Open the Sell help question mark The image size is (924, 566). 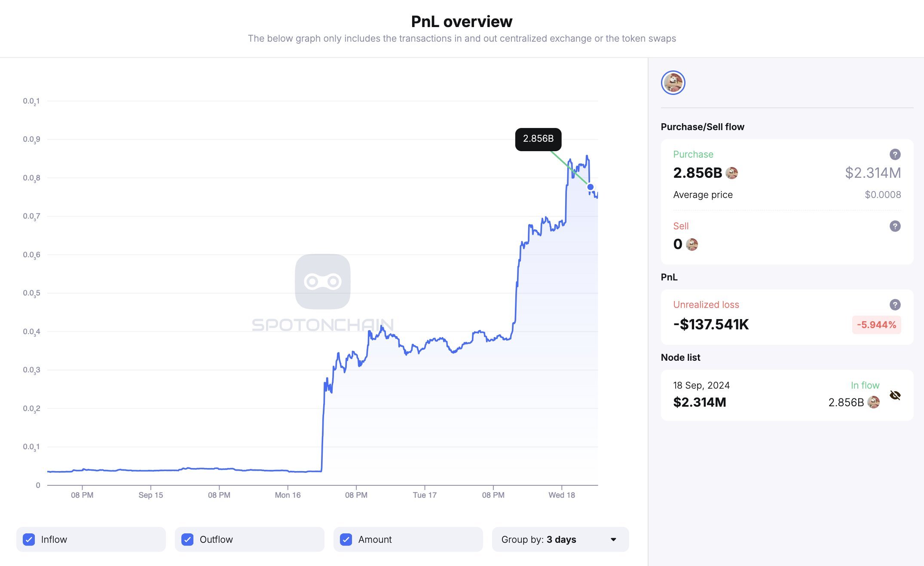895,226
